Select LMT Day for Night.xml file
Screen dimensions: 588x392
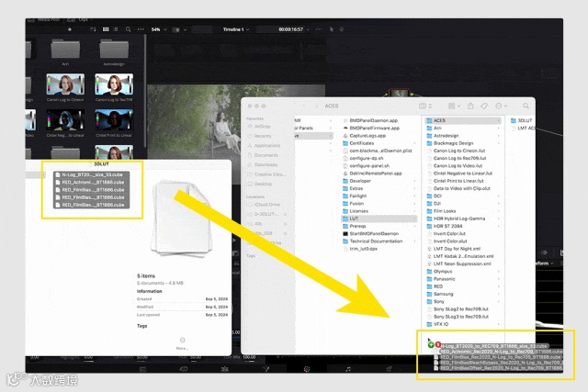pos(454,249)
